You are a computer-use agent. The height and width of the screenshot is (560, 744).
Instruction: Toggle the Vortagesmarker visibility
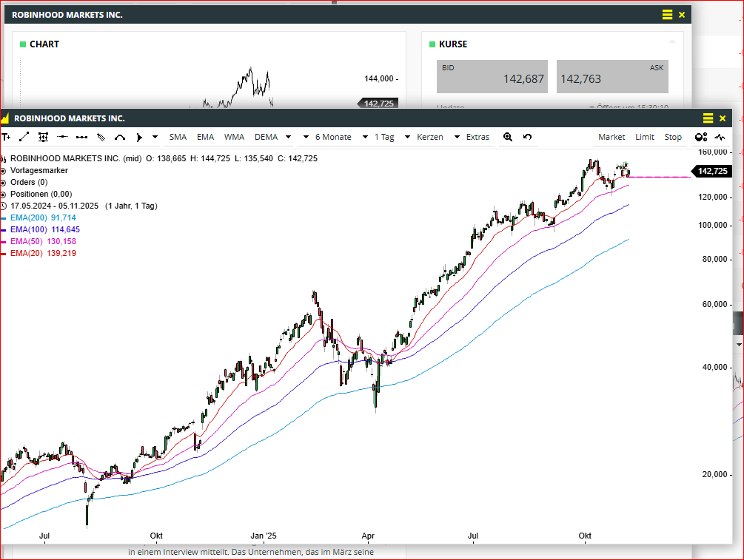(4, 170)
